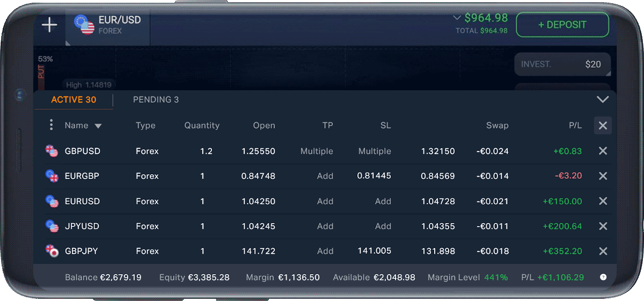Click the GBPUSD quantity 1.2
The image size is (644, 301).
pyautogui.click(x=206, y=151)
